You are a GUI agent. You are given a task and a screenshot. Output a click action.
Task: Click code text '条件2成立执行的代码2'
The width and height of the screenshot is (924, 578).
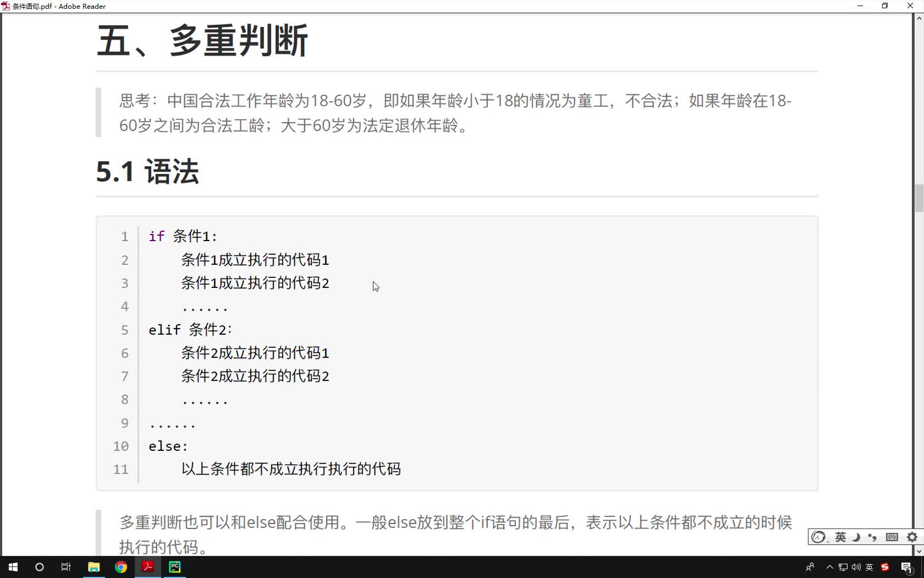[255, 376]
